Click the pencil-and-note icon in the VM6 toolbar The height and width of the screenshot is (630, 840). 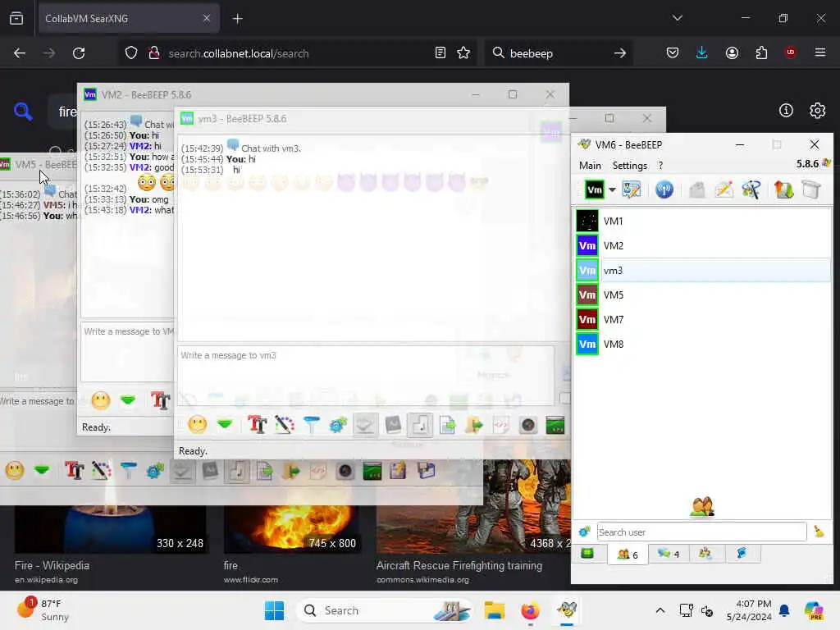(x=724, y=189)
